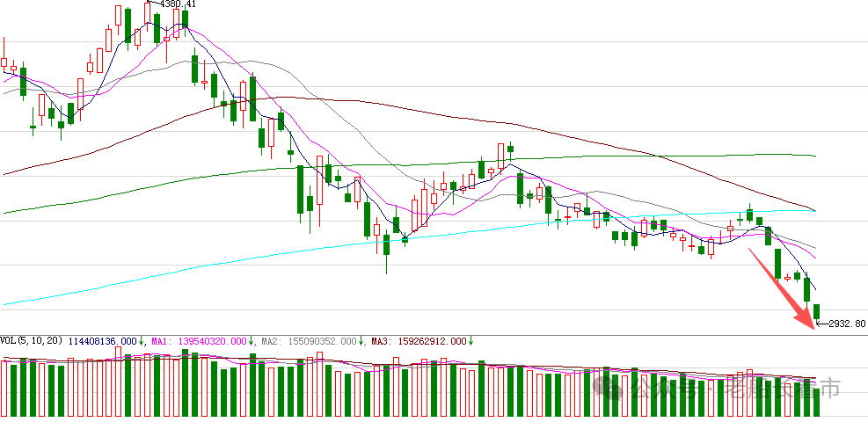Select the final green candlestick at 2932.80 low

[816, 312]
